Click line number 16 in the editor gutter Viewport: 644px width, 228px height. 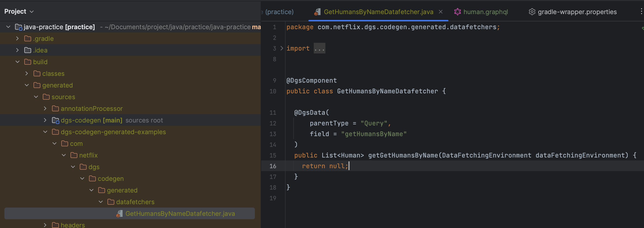point(273,166)
